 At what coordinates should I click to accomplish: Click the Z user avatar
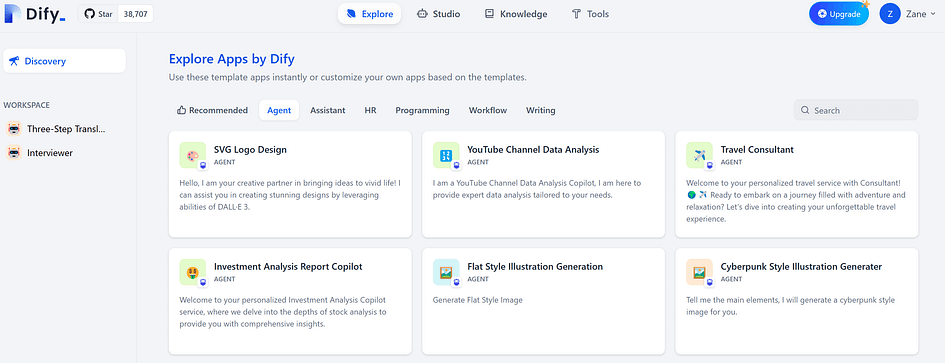point(890,14)
